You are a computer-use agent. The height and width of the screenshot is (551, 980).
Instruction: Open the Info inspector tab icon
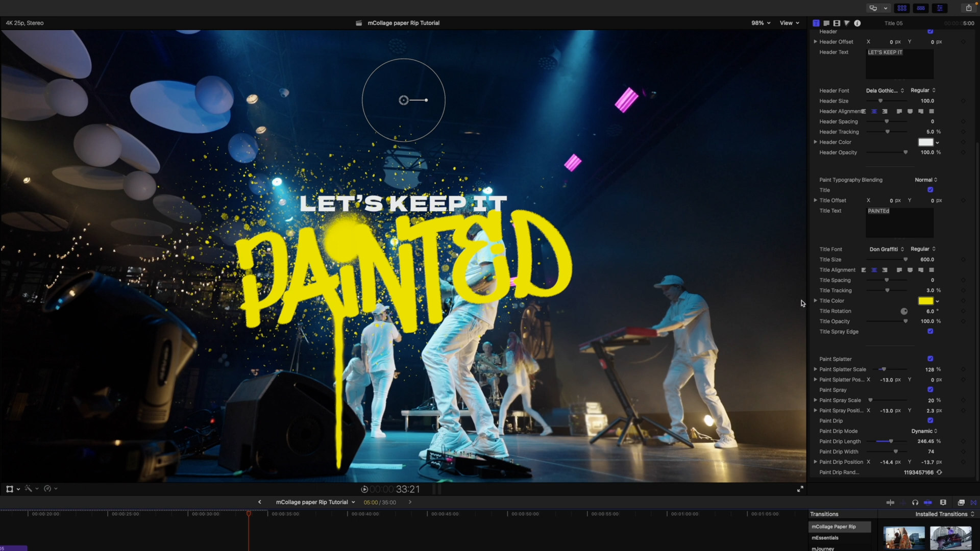[857, 23]
